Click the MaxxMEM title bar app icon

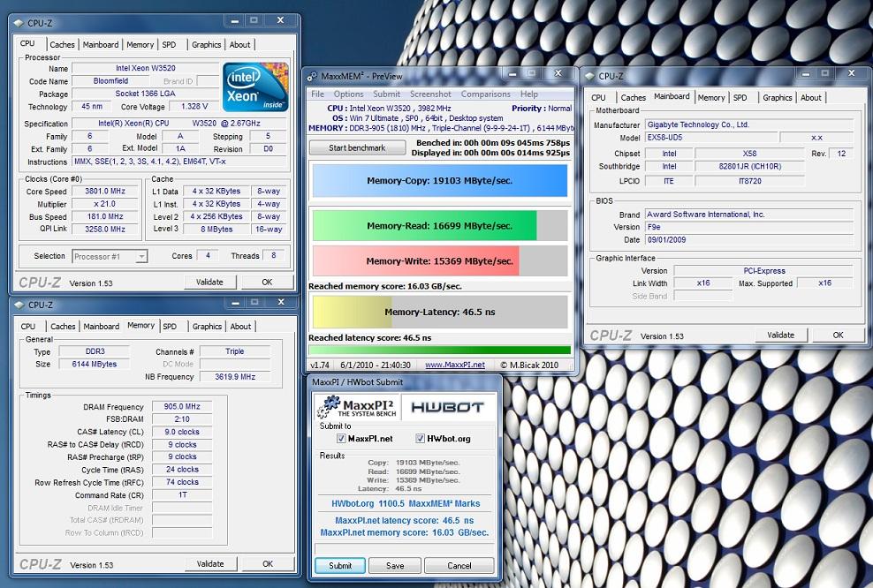tap(312, 76)
